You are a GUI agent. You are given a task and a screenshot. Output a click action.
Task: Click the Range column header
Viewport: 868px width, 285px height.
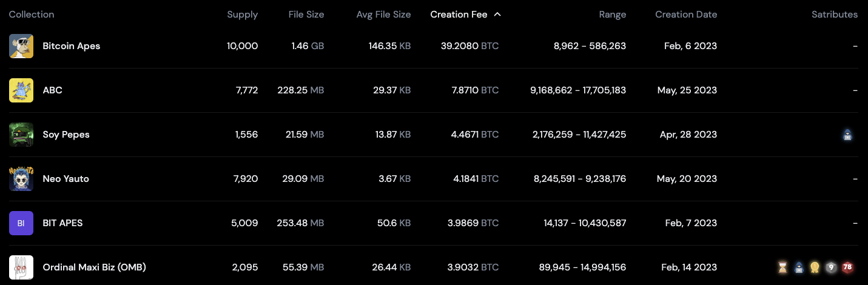coord(612,15)
